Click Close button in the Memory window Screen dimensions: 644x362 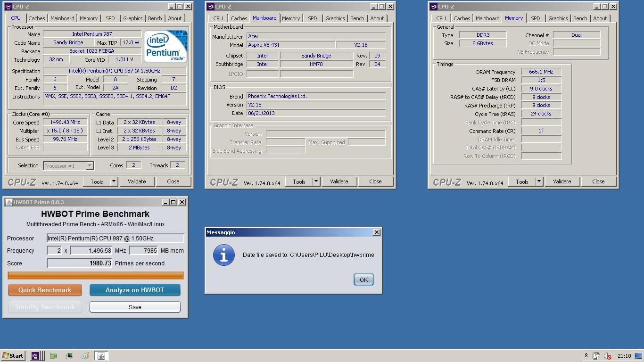pos(598,181)
